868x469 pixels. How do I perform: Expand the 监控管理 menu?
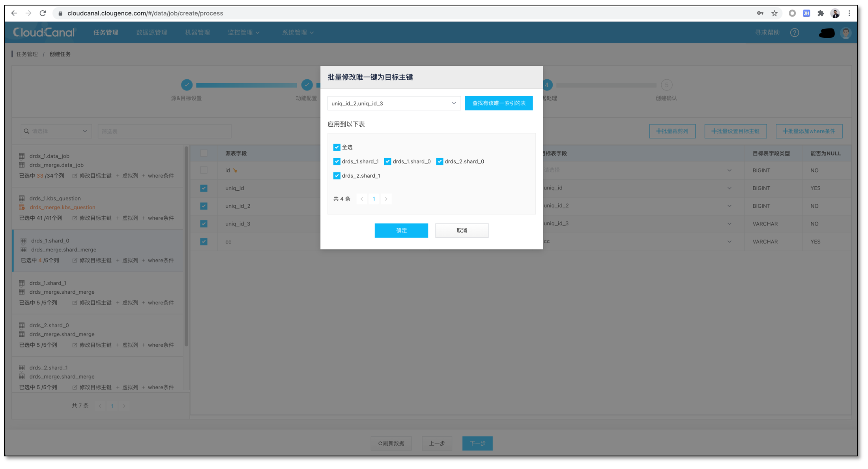[x=243, y=32]
